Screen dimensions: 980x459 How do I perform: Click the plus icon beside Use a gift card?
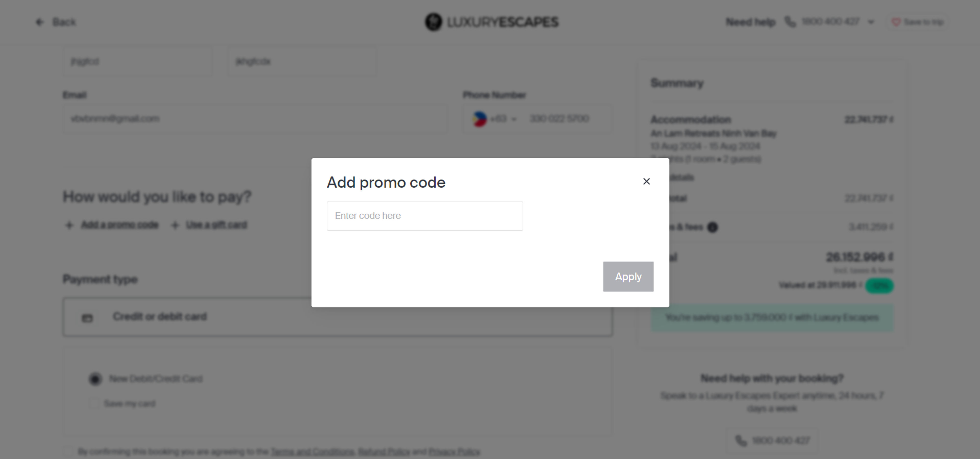tap(175, 225)
